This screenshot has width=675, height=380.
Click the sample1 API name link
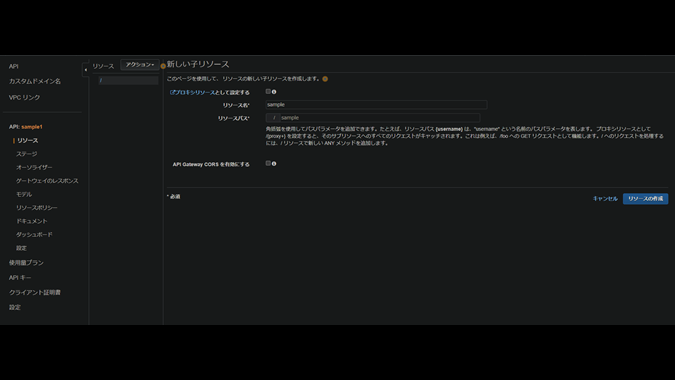coord(32,127)
